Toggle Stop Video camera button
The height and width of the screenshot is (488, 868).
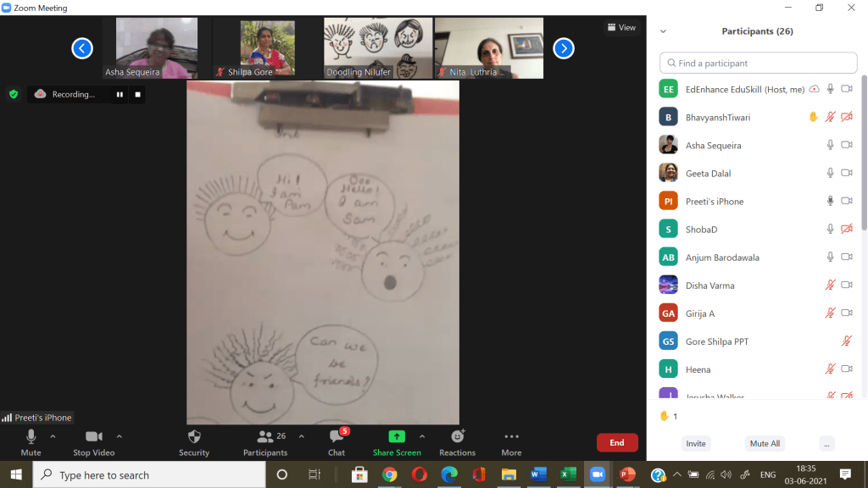pos(93,437)
